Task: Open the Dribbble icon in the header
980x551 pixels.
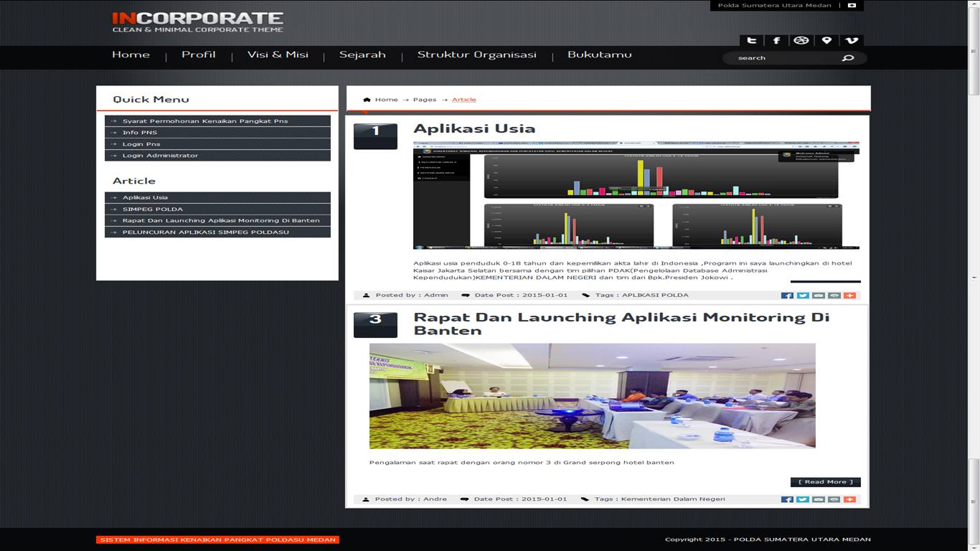Action: 801,41
